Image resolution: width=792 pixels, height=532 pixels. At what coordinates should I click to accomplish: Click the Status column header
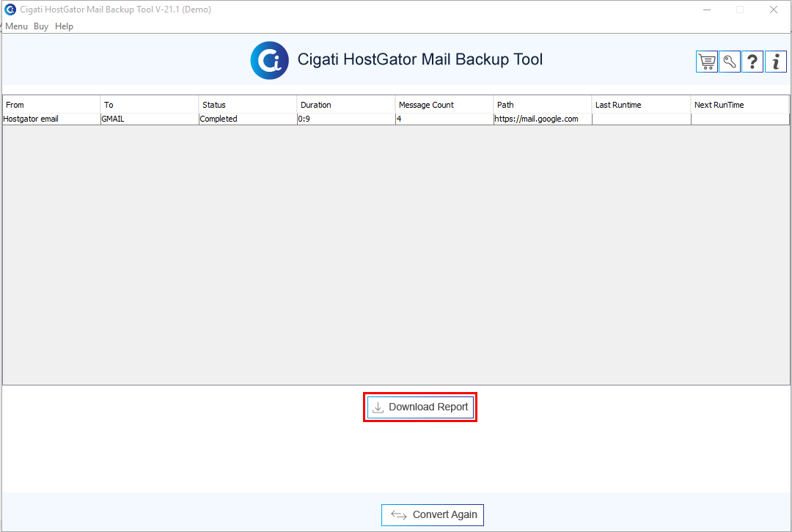tap(248, 105)
